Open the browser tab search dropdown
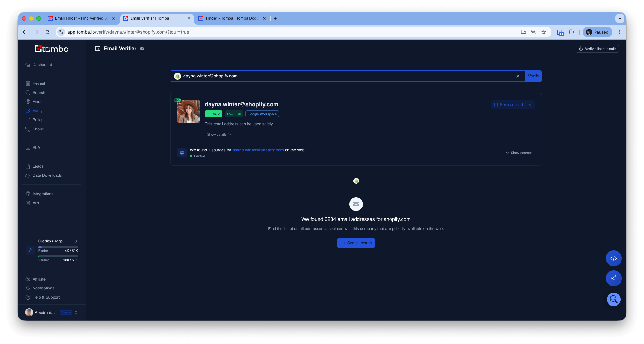 tap(620, 18)
